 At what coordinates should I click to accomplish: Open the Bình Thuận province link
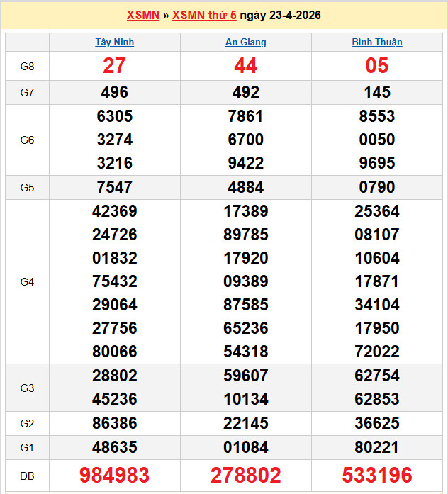[377, 42]
